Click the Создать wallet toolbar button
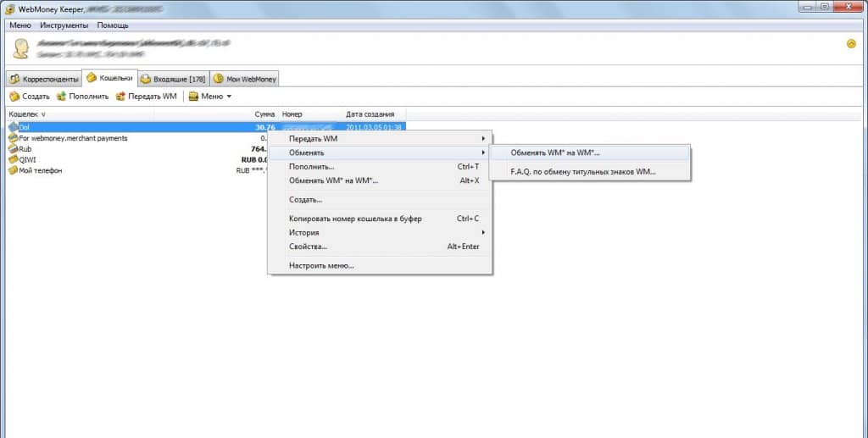The image size is (868, 438). pyautogui.click(x=30, y=97)
